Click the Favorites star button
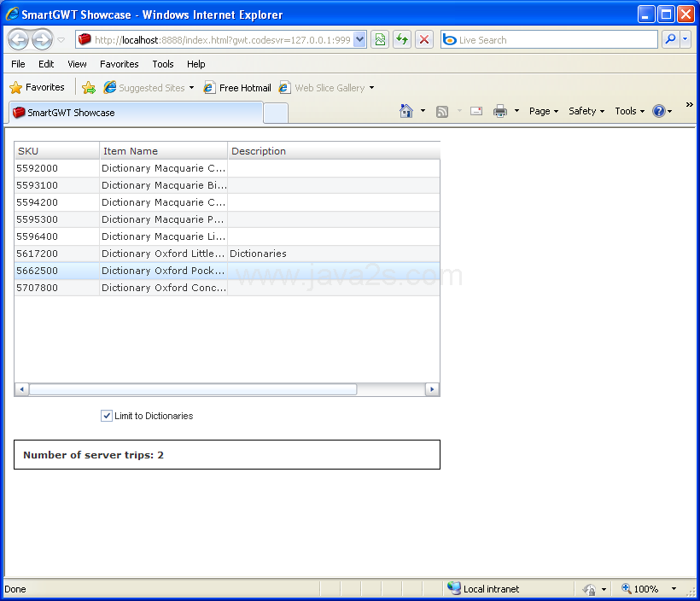Image resolution: width=700 pixels, height=601 pixels. (x=37, y=87)
